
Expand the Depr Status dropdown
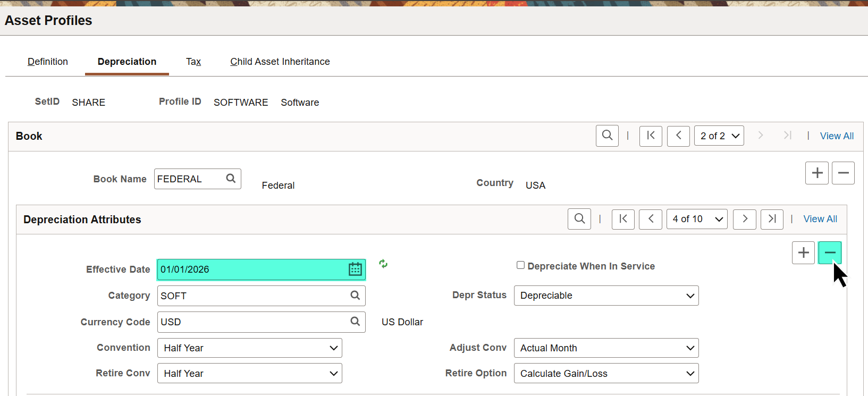pyautogui.click(x=606, y=296)
